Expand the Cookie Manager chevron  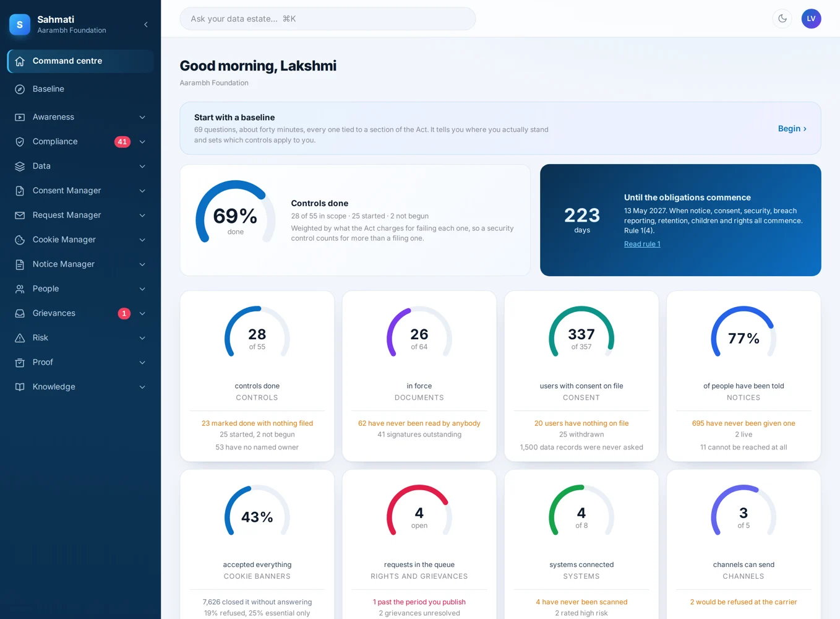click(x=142, y=240)
